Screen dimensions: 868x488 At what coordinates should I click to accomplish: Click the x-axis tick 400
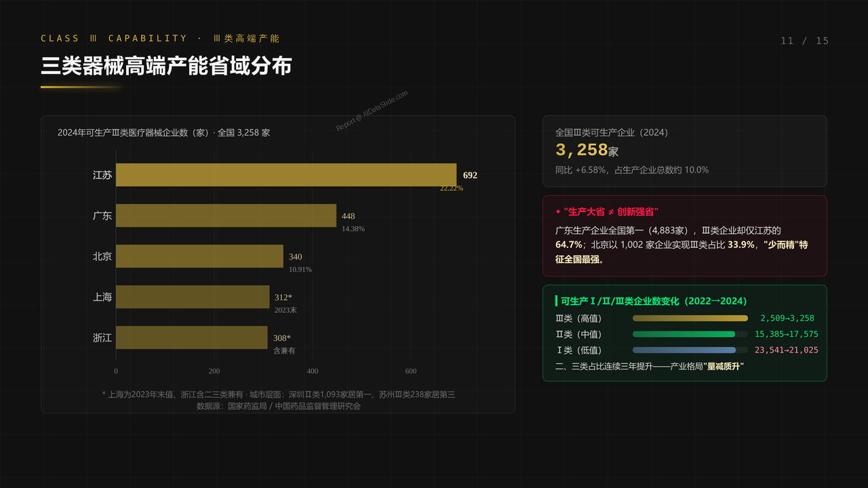click(313, 371)
